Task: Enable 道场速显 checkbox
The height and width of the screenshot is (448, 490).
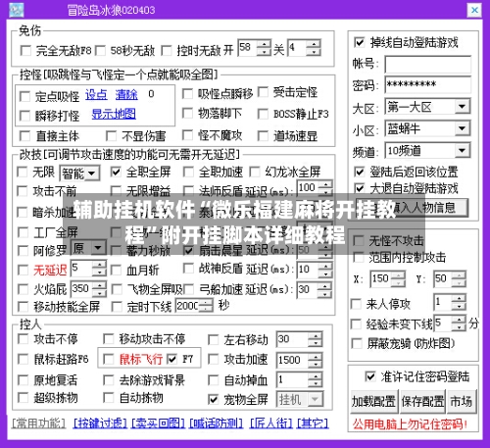Action: coord(263,136)
